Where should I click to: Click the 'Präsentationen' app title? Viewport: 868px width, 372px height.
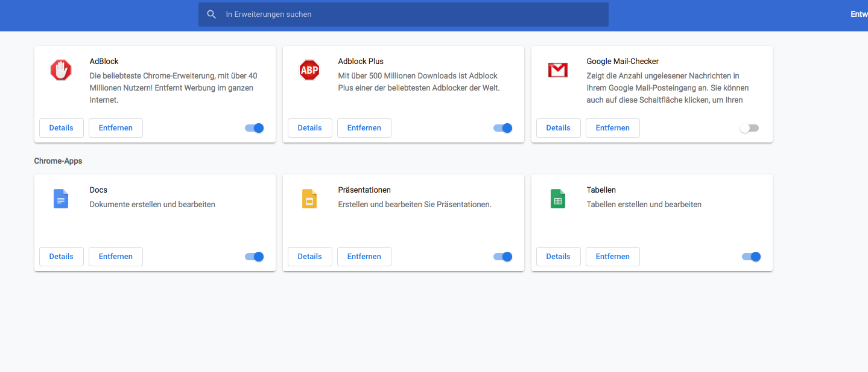coord(364,190)
